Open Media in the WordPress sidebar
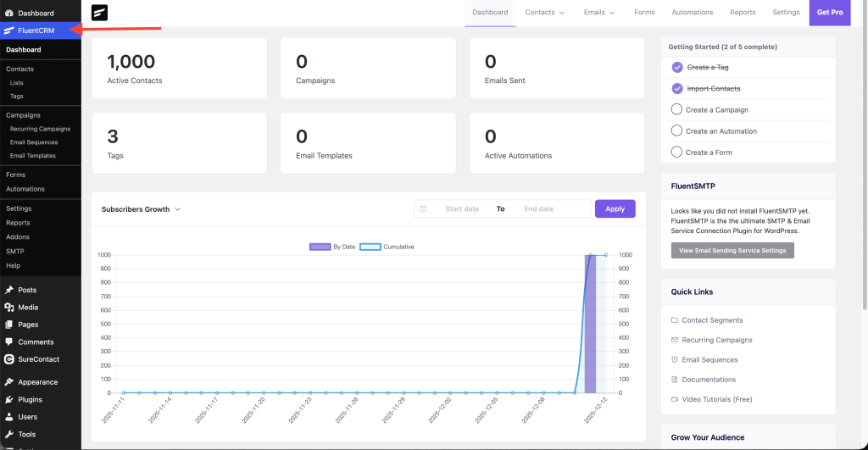 point(28,308)
